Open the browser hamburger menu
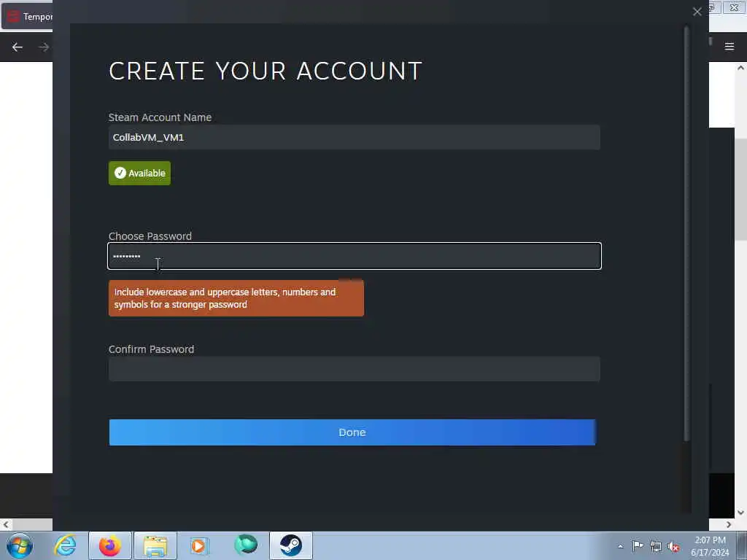This screenshot has width=747, height=560. coord(729,47)
